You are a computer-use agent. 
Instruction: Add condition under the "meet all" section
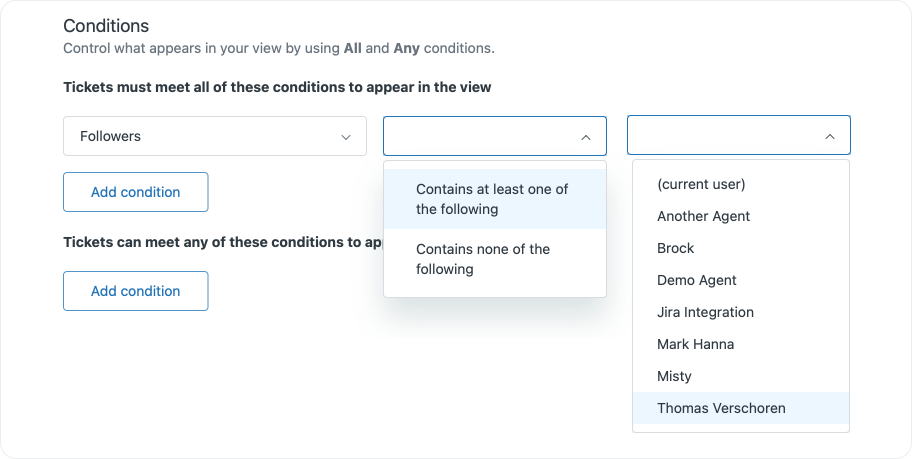point(135,192)
